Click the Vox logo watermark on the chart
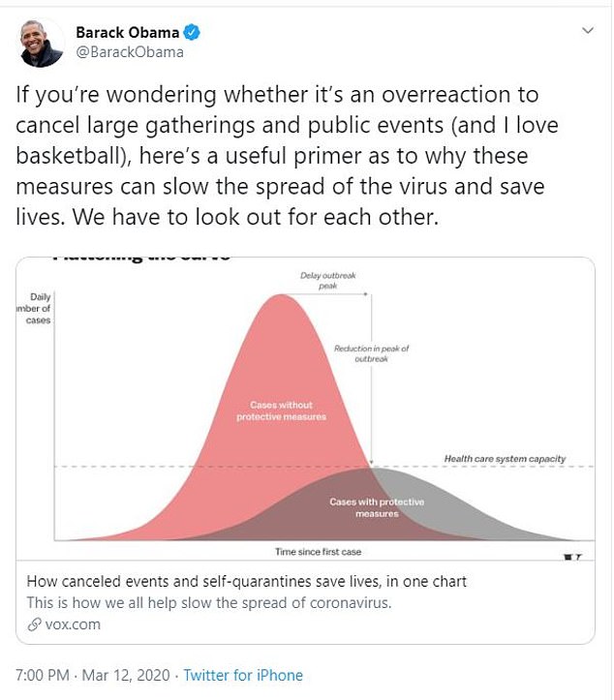 (573, 557)
